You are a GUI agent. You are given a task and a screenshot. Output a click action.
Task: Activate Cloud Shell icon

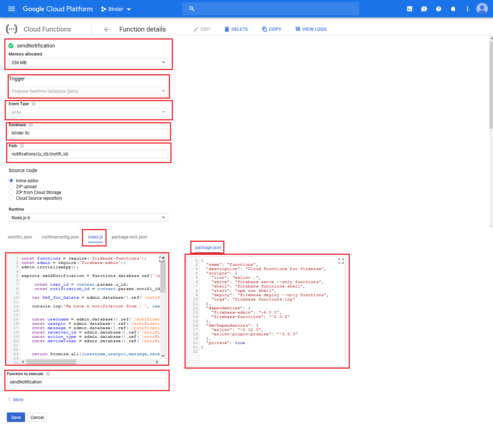(x=410, y=9)
